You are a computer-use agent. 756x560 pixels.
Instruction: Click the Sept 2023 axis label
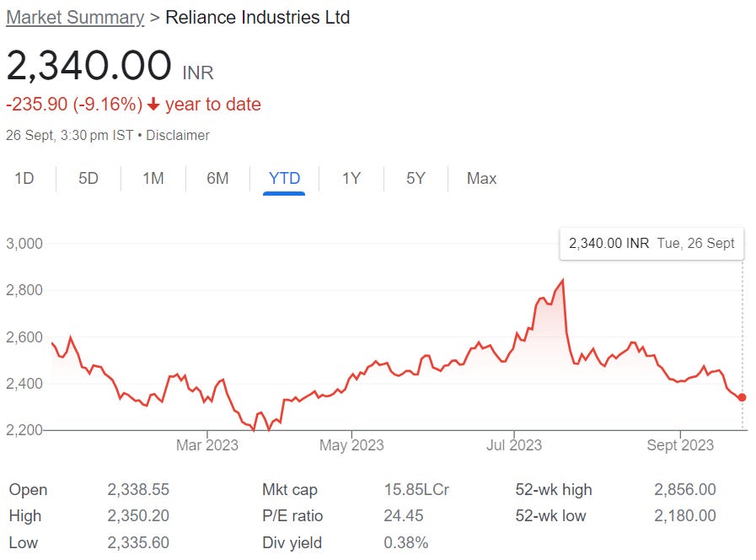(680, 444)
